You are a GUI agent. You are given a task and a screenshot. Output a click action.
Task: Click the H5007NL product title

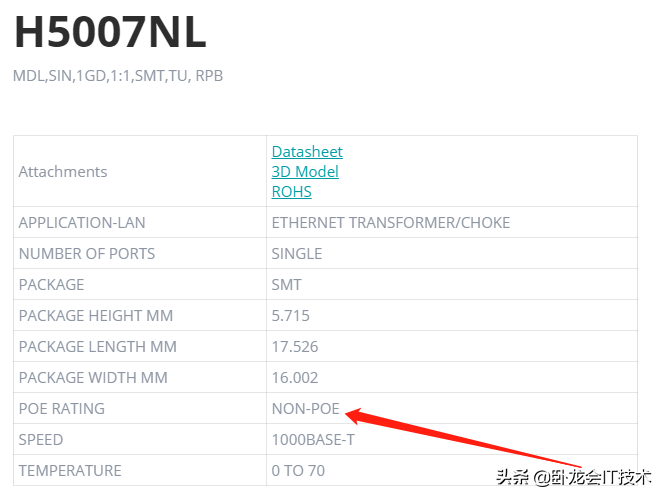click(x=110, y=34)
